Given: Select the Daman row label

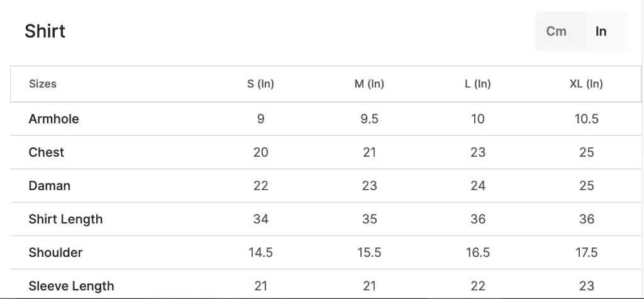Looking at the screenshot, I should coord(49,186).
